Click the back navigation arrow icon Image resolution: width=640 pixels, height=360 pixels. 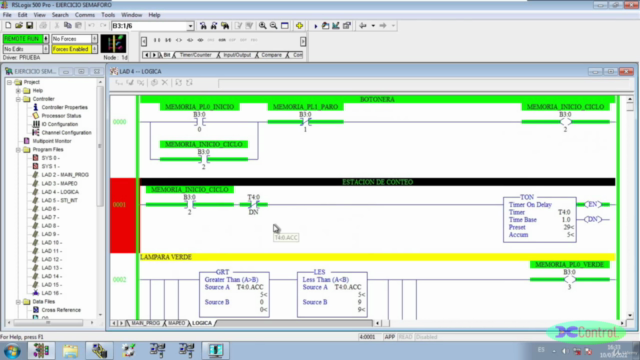(x=362, y=26)
